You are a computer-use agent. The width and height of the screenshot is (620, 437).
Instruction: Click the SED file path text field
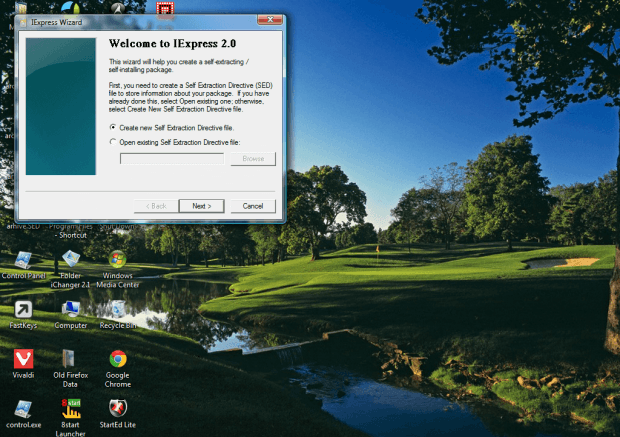[x=172, y=159]
